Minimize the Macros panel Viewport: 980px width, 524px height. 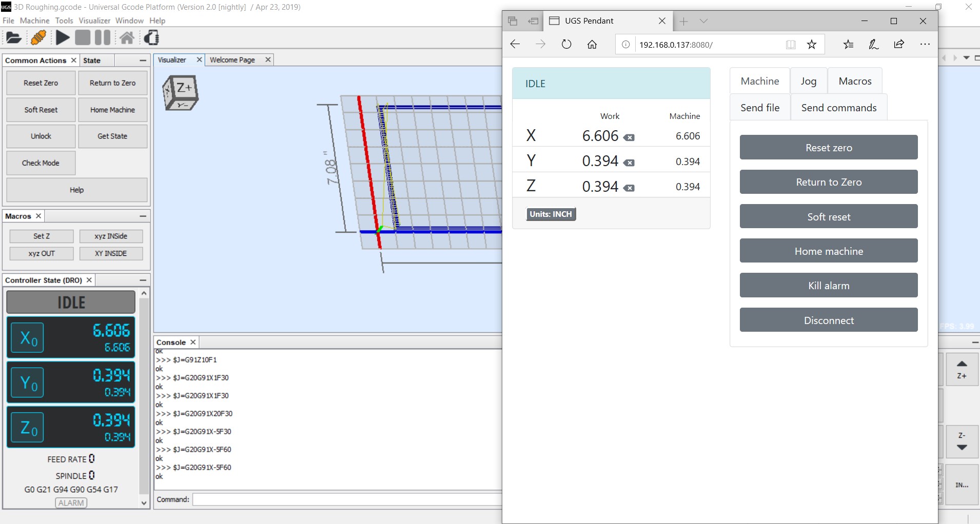tap(143, 216)
